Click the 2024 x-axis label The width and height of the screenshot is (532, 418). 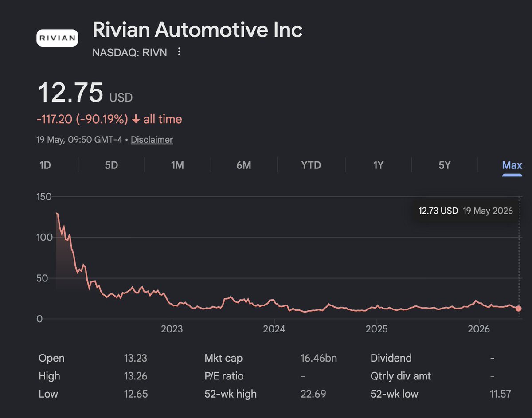click(x=274, y=329)
